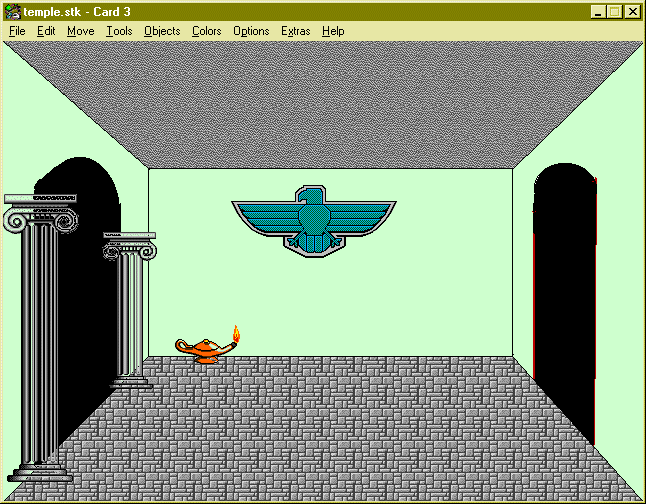Click the black arched doorway on the left
This screenshot has height=504, width=646.
click(x=89, y=288)
